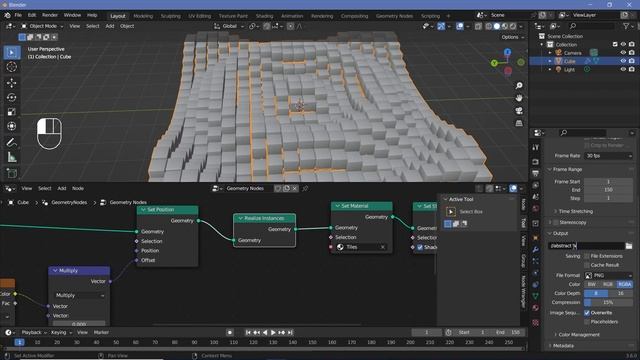Collapse the Set Position node
The height and width of the screenshot is (360, 640).
[x=143, y=209]
